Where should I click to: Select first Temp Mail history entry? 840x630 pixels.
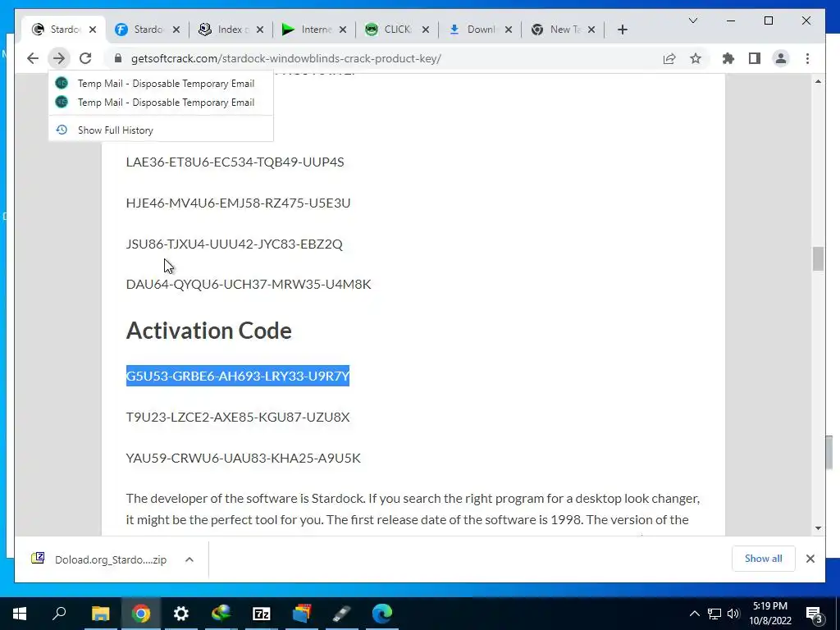click(161, 83)
